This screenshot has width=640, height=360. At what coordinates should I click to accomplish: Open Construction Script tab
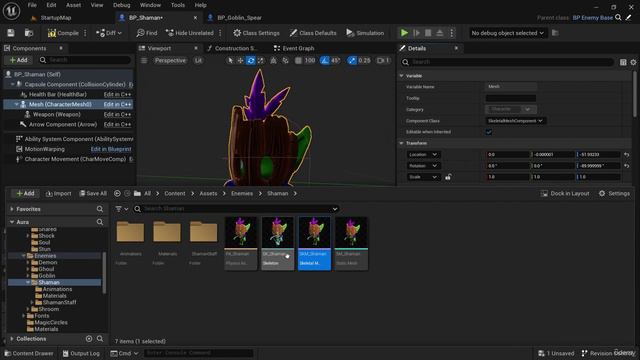pos(232,48)
